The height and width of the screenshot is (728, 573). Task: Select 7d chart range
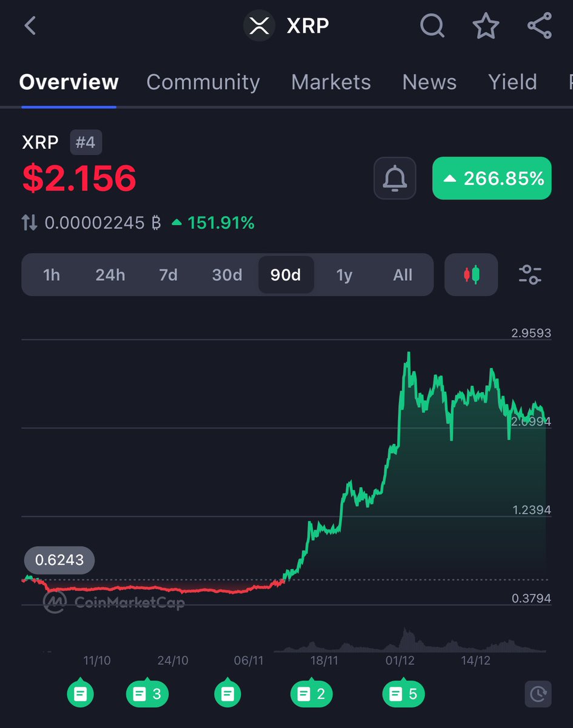tap(168, 275)
